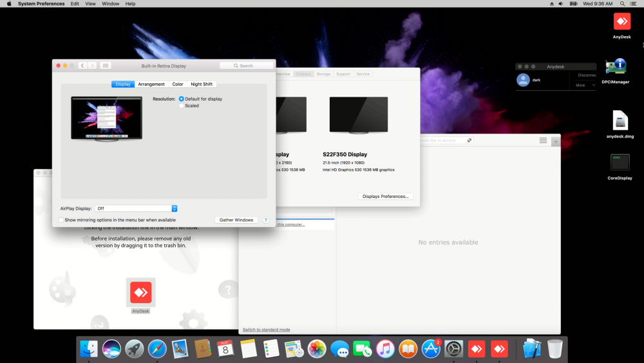Open the Edit menu
The image size is (644, 363).
pyautogui.click(x=75, y=4)
